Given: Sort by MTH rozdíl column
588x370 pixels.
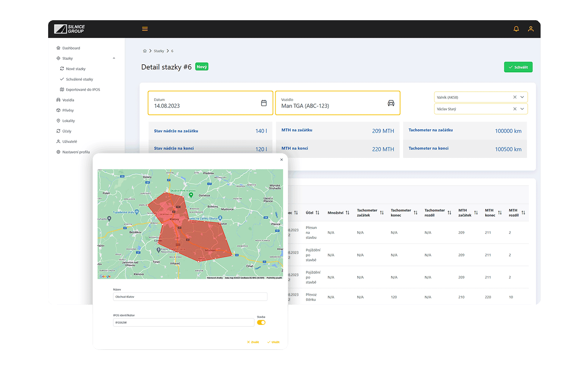Looking at the screenshot, I should click(523, 213).
